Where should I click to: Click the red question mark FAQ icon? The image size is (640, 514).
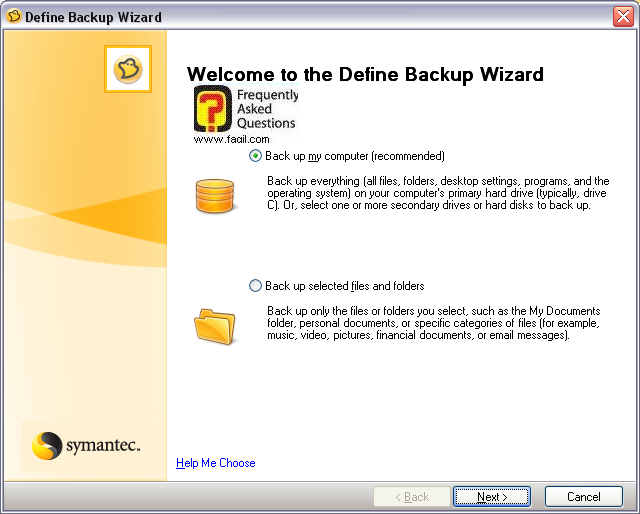pos(212,110)
